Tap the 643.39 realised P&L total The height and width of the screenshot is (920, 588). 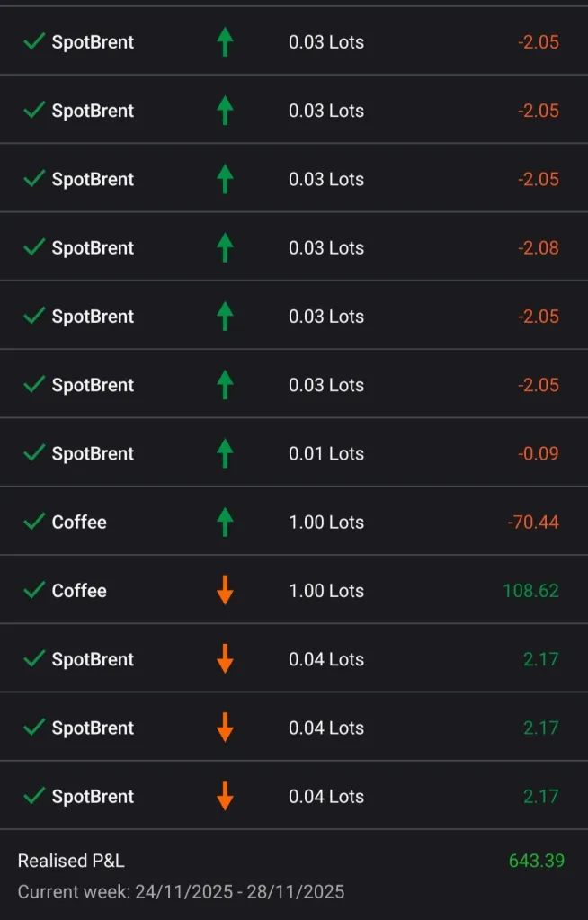click(536, 861)
